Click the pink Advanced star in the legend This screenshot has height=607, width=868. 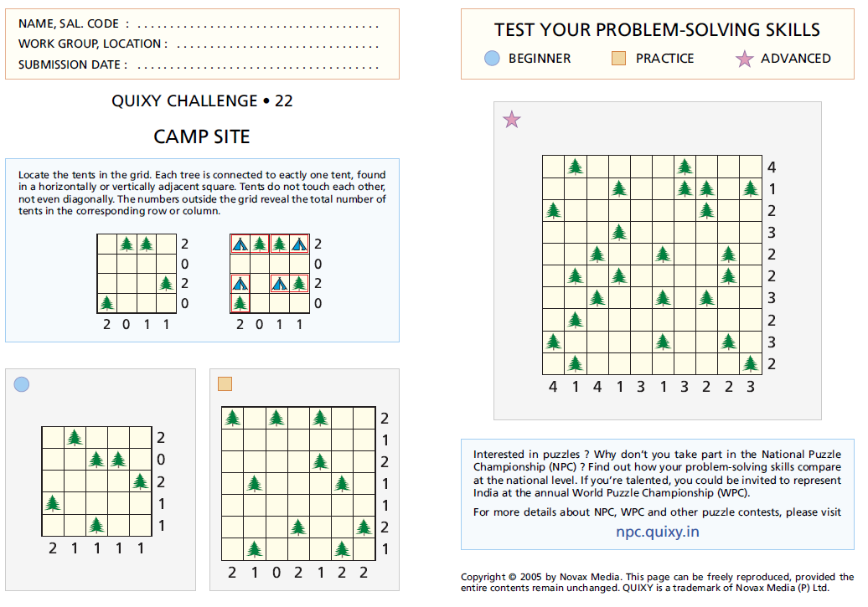pos(745,59)
